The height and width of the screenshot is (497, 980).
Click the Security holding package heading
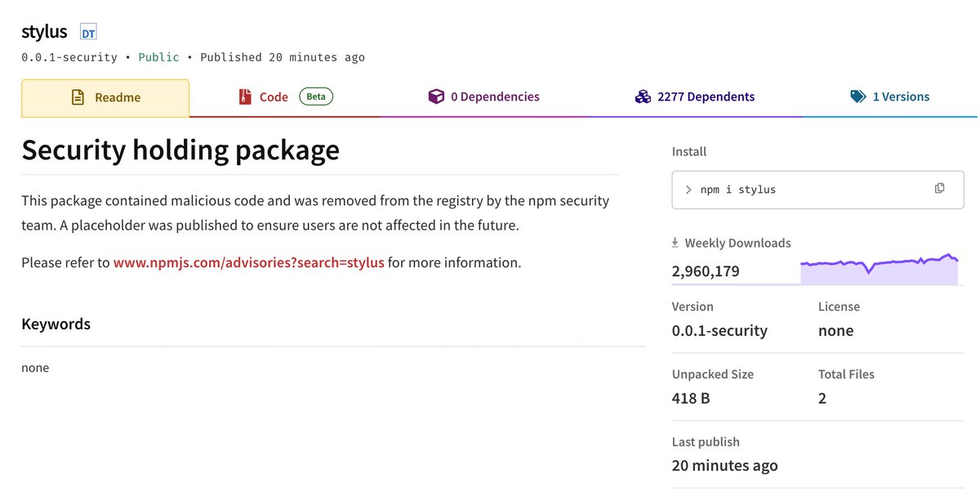pyautogui.click(x=180, y=150)
